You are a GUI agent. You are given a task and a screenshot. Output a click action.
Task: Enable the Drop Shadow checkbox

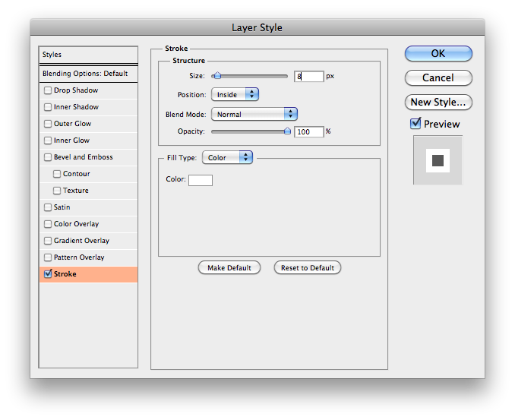[x=48, y=90]
